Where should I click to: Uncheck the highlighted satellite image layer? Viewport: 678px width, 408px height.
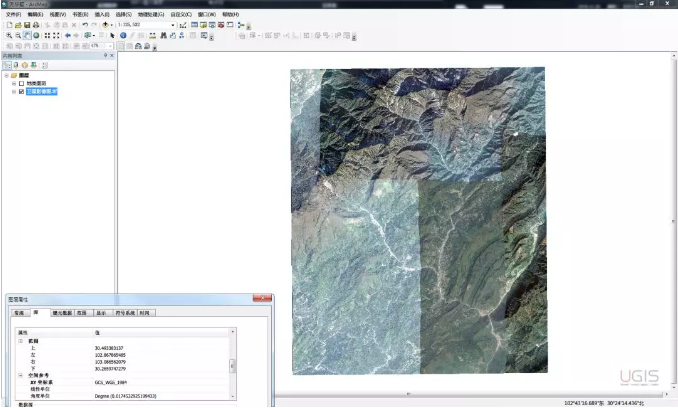tap(21, 91)
